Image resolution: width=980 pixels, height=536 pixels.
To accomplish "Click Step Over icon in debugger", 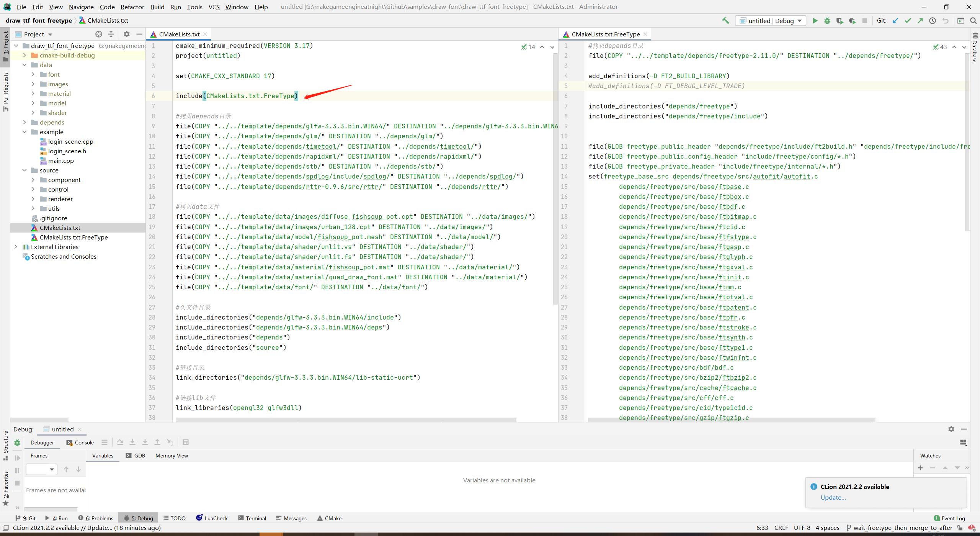I will pos(120,442).
